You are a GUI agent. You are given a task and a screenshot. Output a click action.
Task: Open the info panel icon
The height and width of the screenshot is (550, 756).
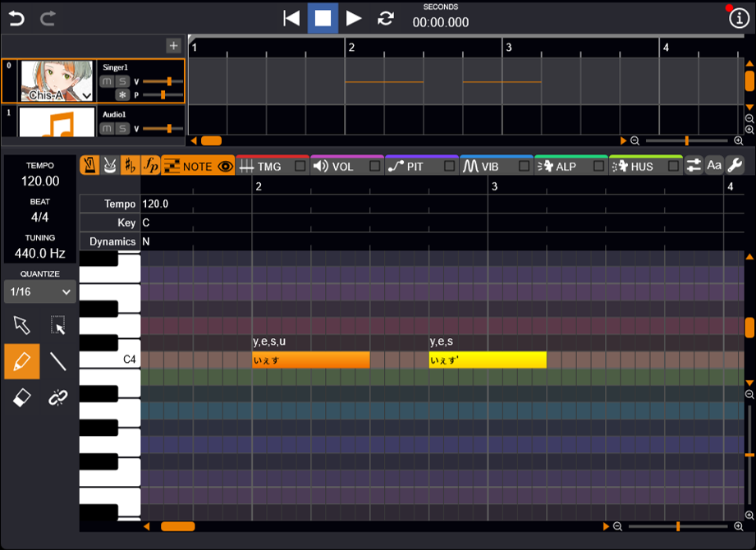pyautogui.click(x=738, y=18)
